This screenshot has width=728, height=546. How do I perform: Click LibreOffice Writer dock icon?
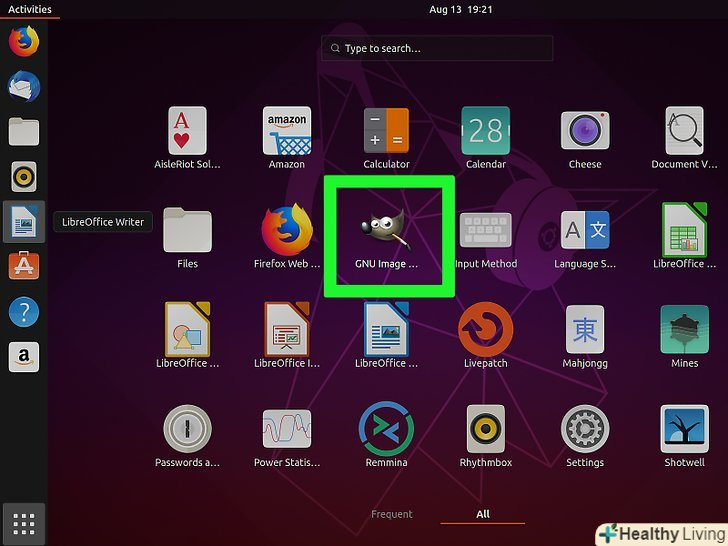pos(24,221)
